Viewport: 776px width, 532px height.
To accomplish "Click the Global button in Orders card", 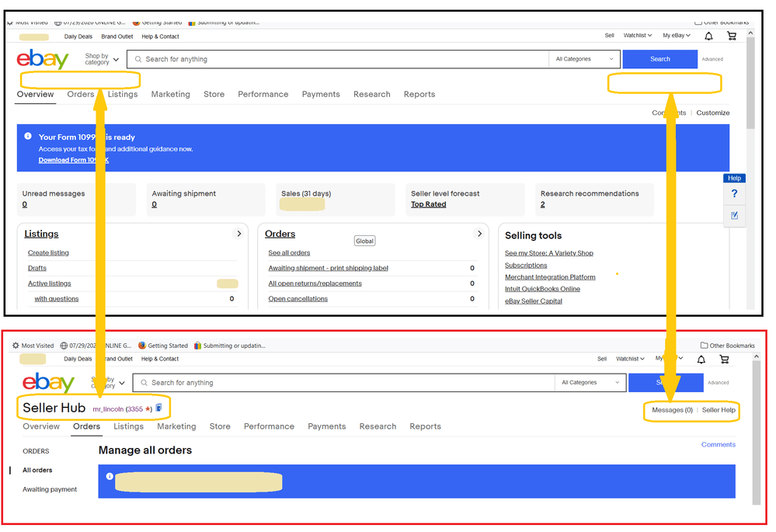I will click(365, 241).
